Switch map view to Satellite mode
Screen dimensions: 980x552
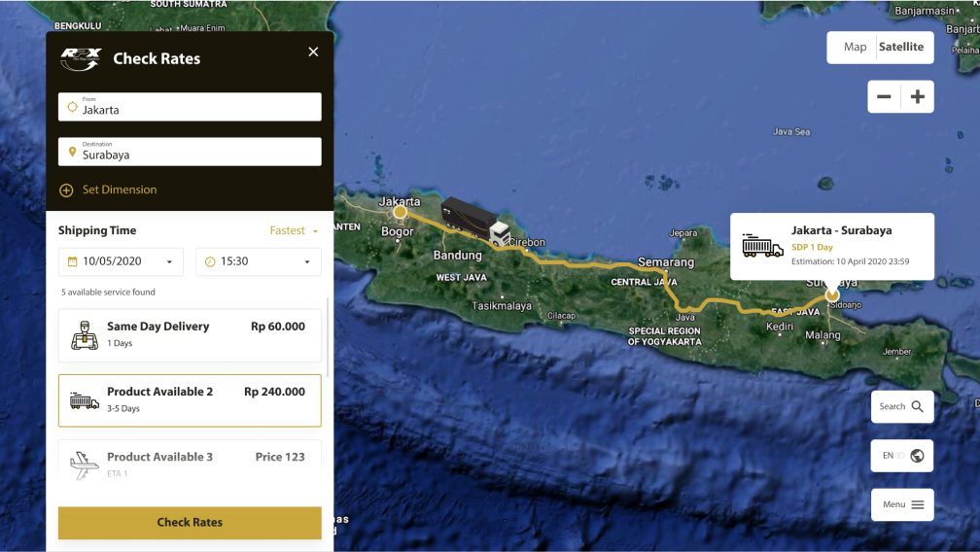pos(901,48)
